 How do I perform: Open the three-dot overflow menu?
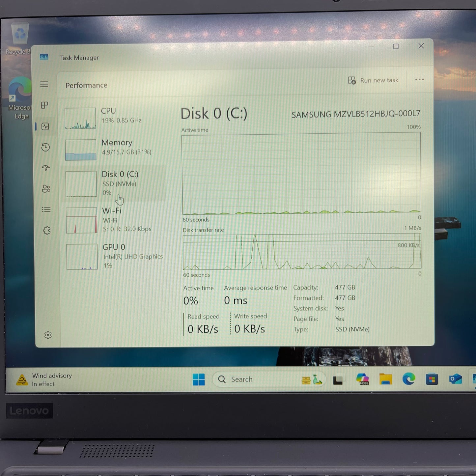pyautogui.click(x=419, y=80)
